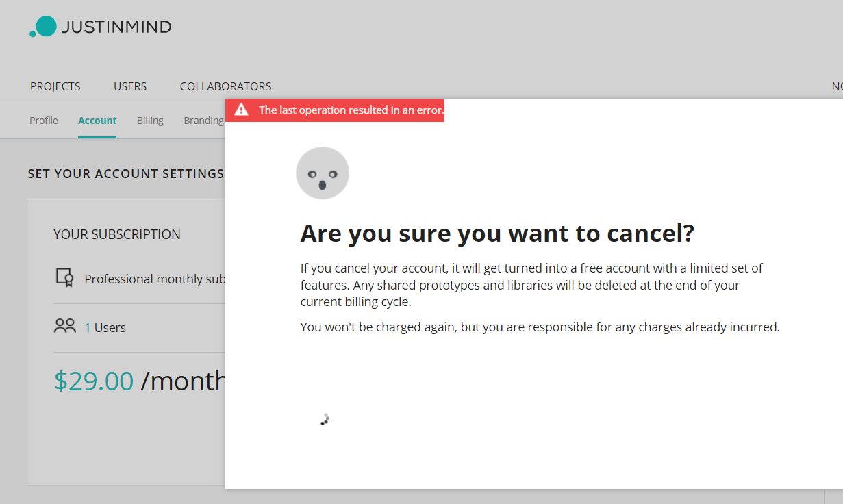Click the $29.00 monthly price
The image size is (843, 504).
click(x=94, y=381)
